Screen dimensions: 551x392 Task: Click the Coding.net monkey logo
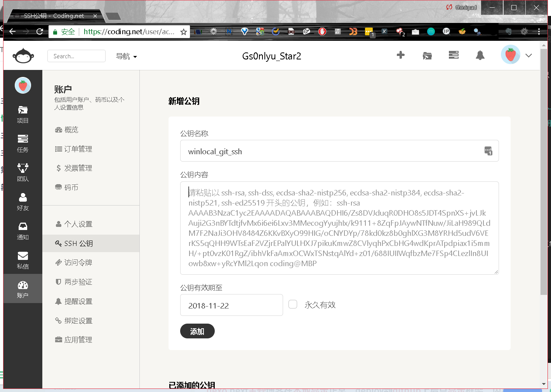(23, 56)
